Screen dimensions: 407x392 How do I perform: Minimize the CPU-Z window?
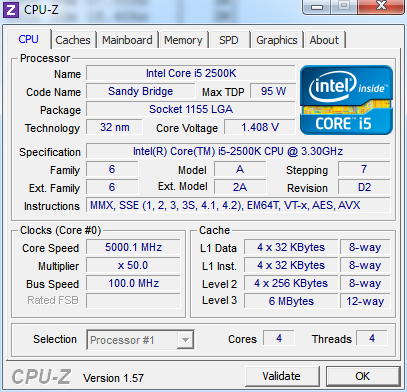click(317, 6)
